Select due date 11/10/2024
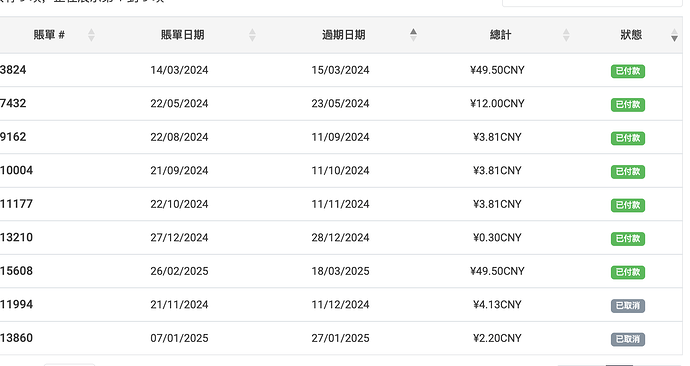Image resolution: width=690 pixels, height=366 pixels. pyautogui.click(x=340, y=170)
